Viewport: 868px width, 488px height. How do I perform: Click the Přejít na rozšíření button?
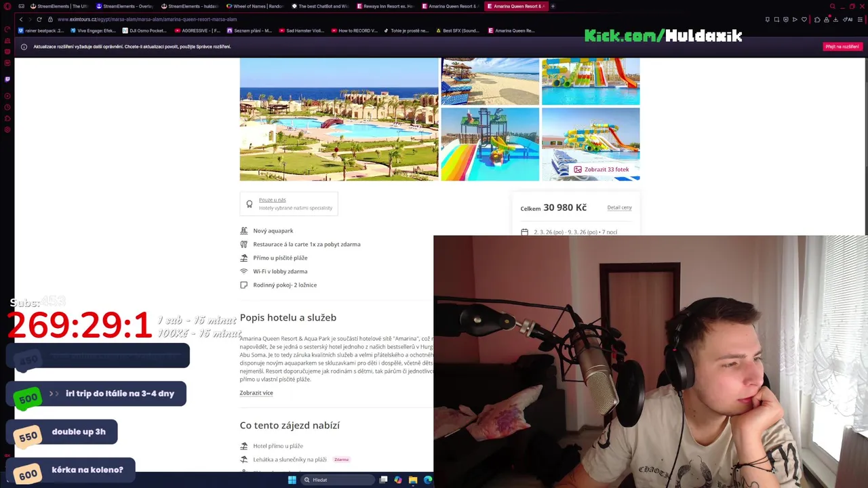point(842,47)
